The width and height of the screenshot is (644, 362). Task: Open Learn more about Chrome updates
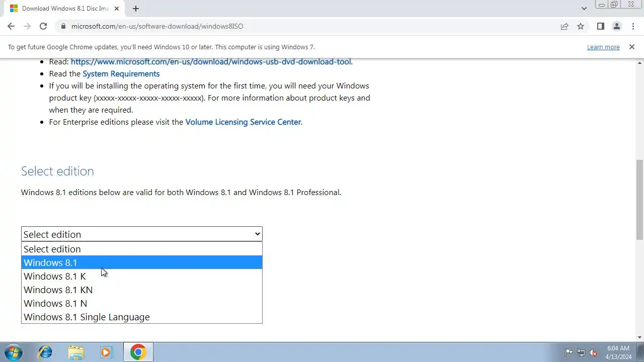pyautogui.click(x=603, y=47)
